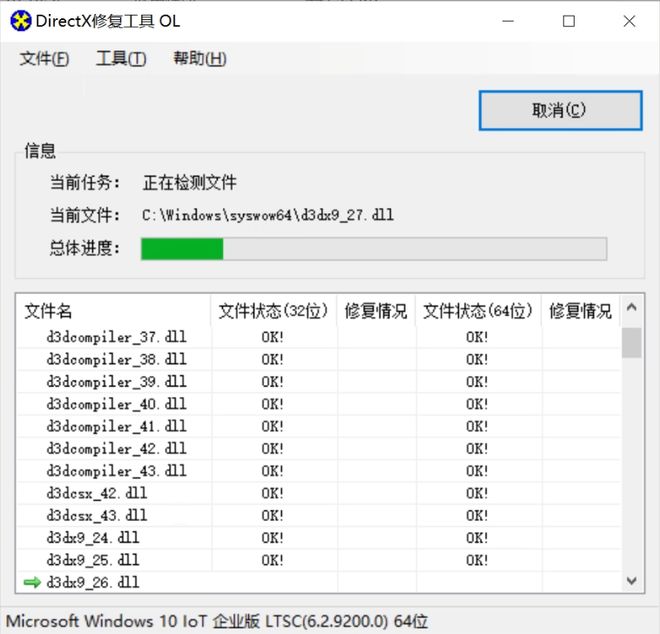Click the 64-bit OK! status of d3dcompiler_37.dll
Screen dimensions: 660x634
(477, 337)
